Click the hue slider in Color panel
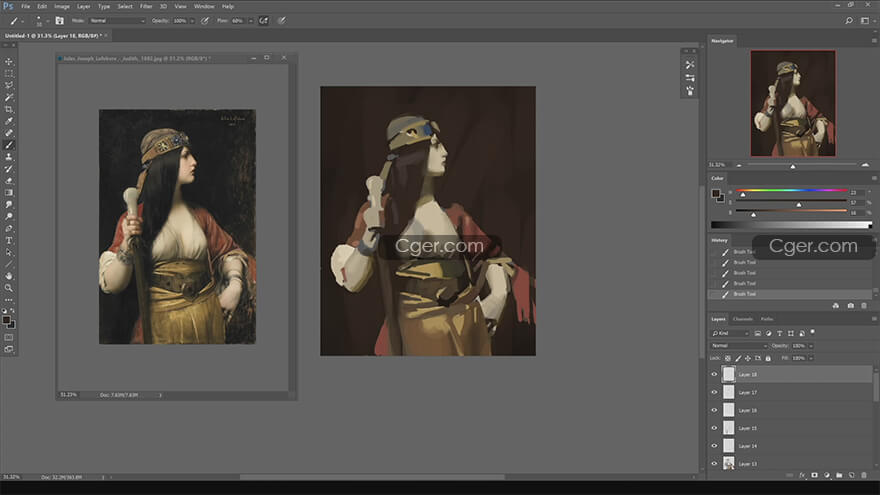 click(x=791, y=190)
